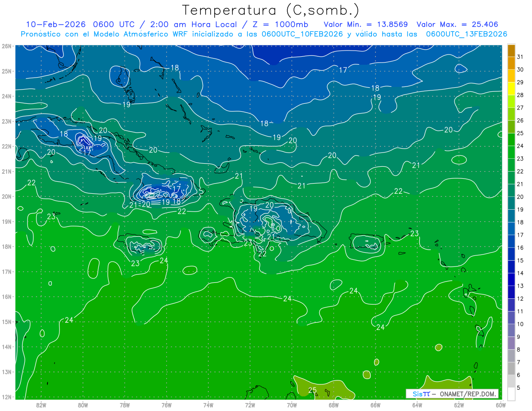
Task: Click purple color scale swatch between 9 and 10
Action: click(512, 330)
